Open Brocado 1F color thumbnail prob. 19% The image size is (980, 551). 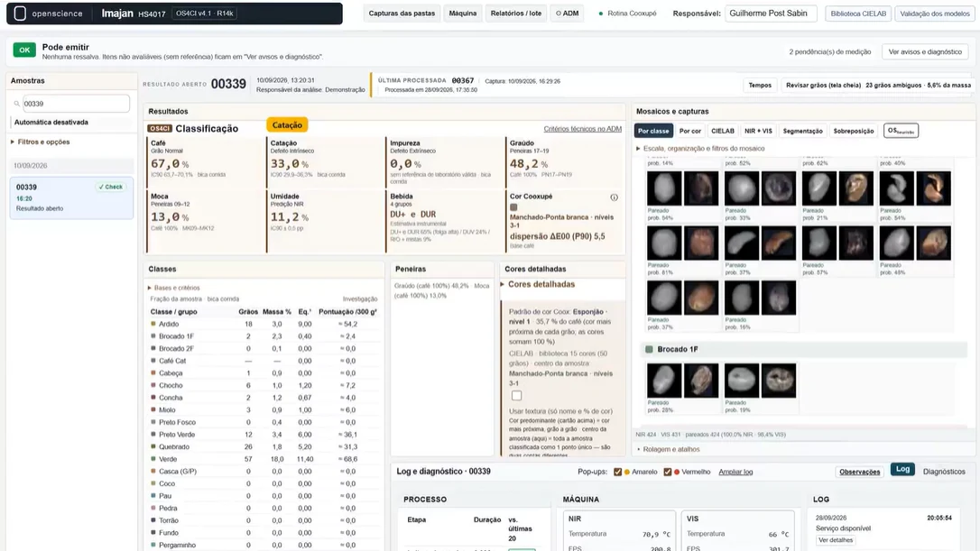click(779, 380)
